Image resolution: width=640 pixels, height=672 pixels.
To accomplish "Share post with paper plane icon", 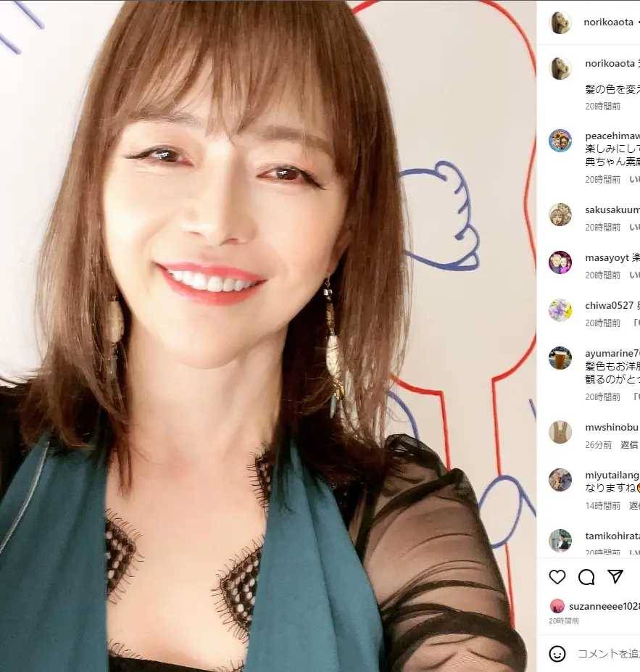I will click(615, 576).
